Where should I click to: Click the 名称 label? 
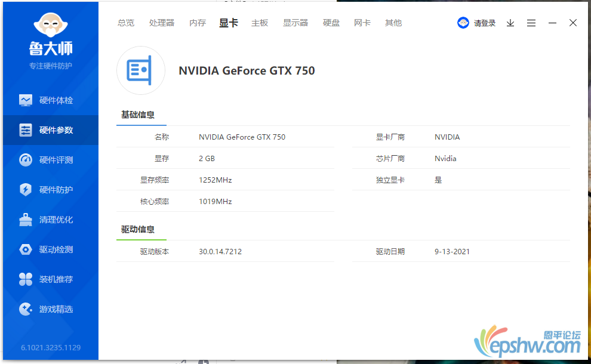point(162,137)
